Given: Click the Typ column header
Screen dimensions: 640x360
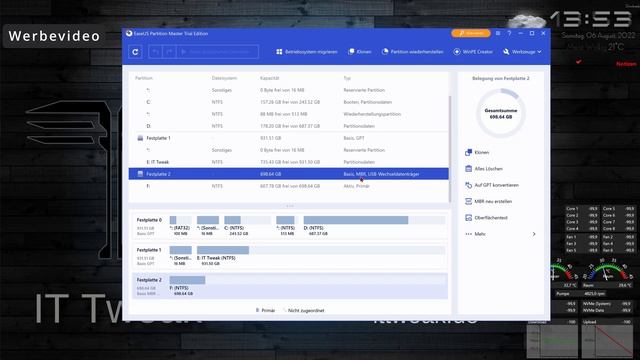Looking at the screenshot, I should click(x=347, y=78).
